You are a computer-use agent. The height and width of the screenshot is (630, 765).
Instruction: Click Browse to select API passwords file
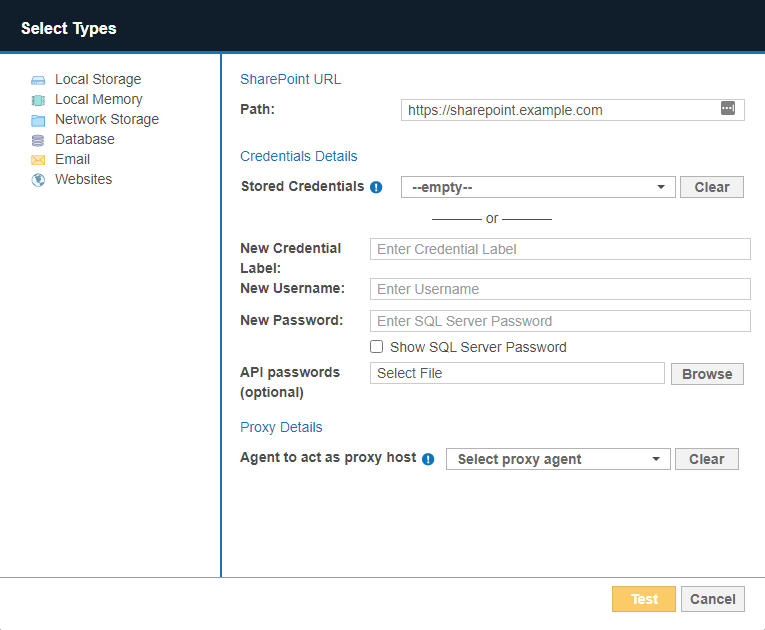[x=707, y=374]
